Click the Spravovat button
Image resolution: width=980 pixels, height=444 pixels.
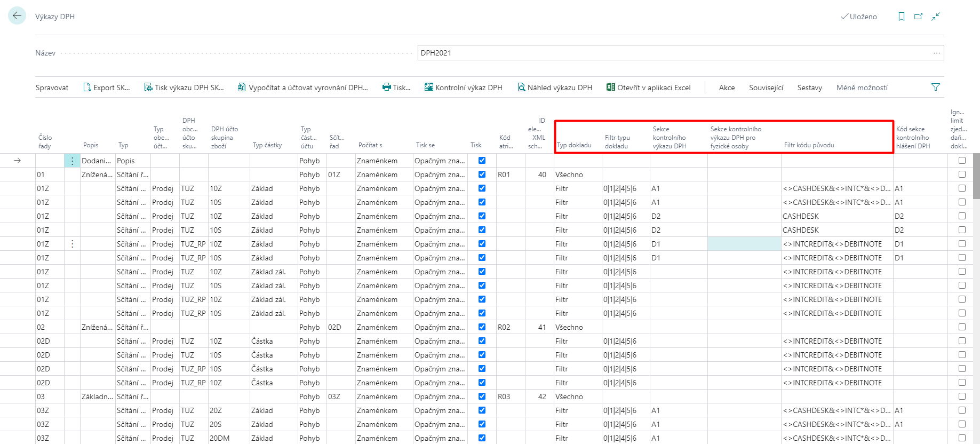[x=52, y=88]
